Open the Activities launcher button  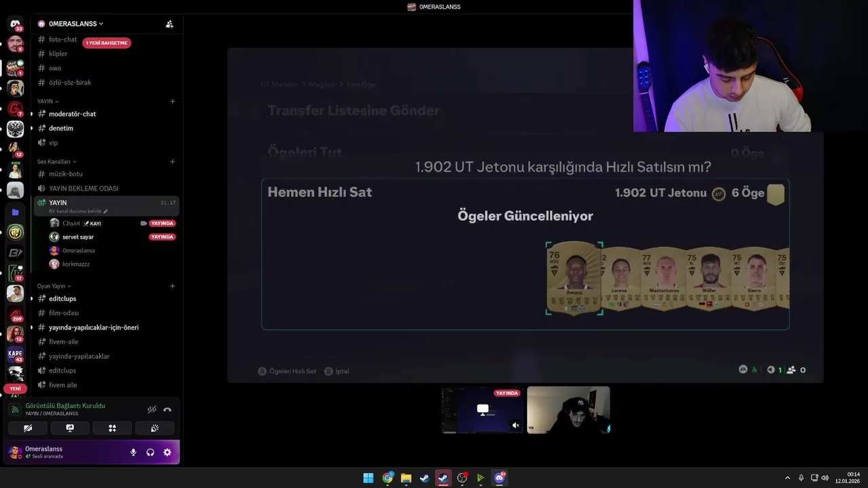click(113, 428)
